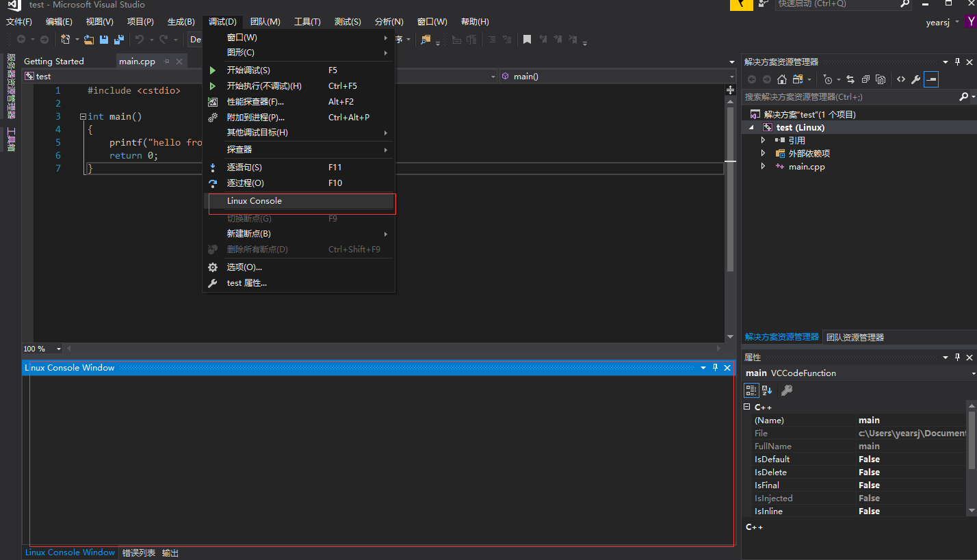The height and width of the screenshot is (560, 977).
Task: Switch to the Getting Started tab
Action: point(54,62)
